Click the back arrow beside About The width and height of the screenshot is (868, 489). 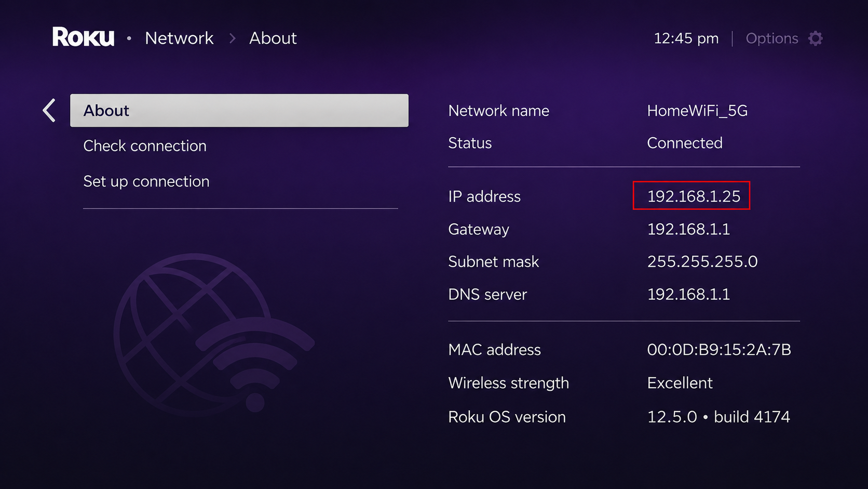(x=49, y=111)
